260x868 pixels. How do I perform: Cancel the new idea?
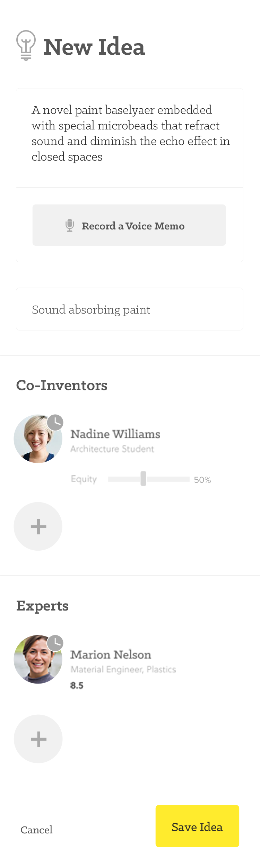36,830
